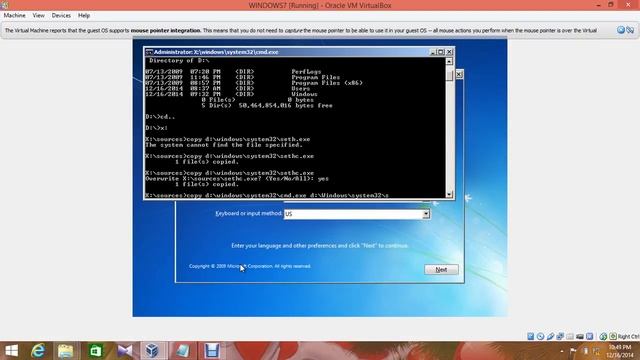The width and height of the screenshot is (640, 360).
Task: Open the Machine menu
Action: 14,16
